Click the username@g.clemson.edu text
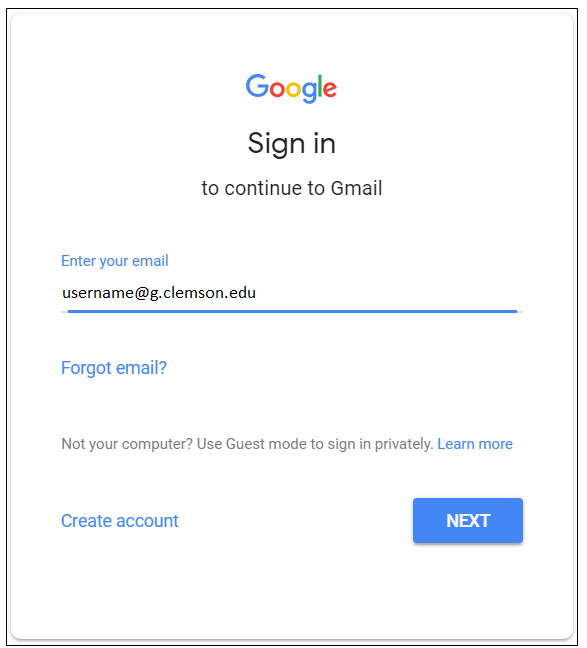Screen dimensions: 587x648 click(159, 293)
